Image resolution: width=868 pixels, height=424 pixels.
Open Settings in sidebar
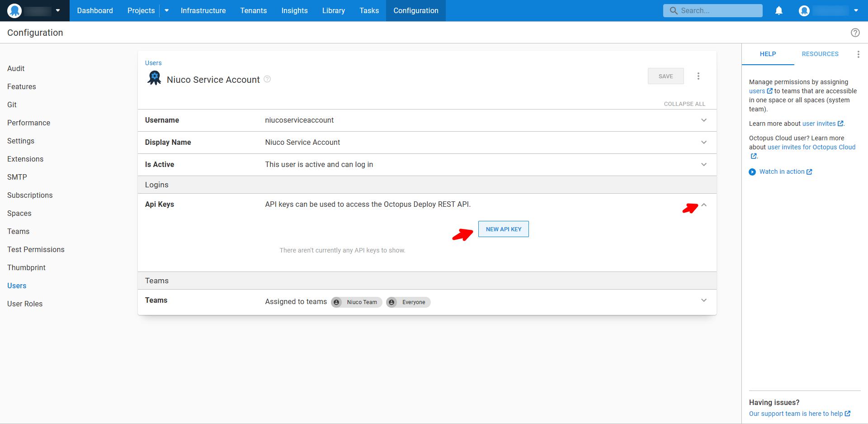[x=21, y=141]
